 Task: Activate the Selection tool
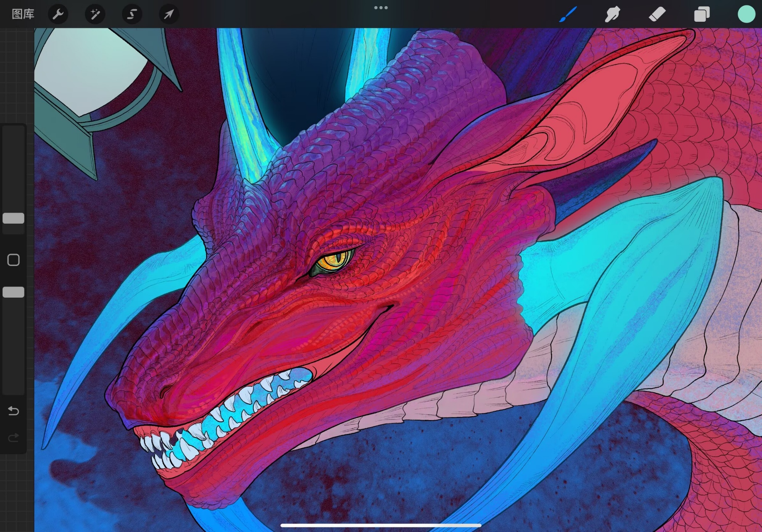(x=132, y=14)
